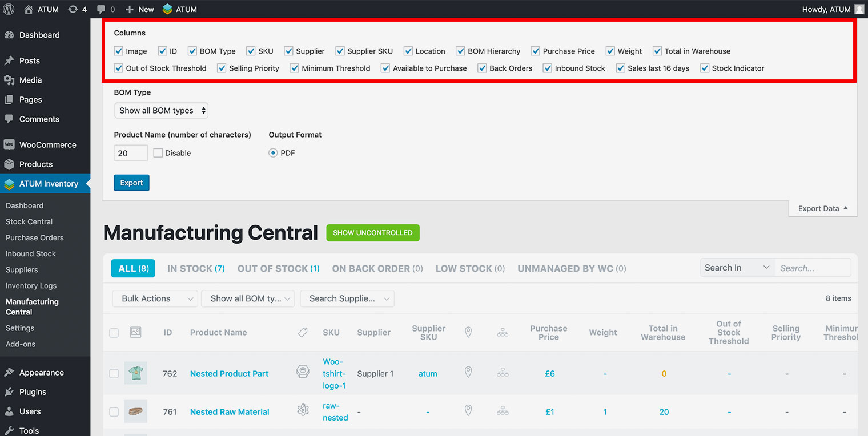Click the image column header icon
This screenshot has height=436, width=868.
135,332
